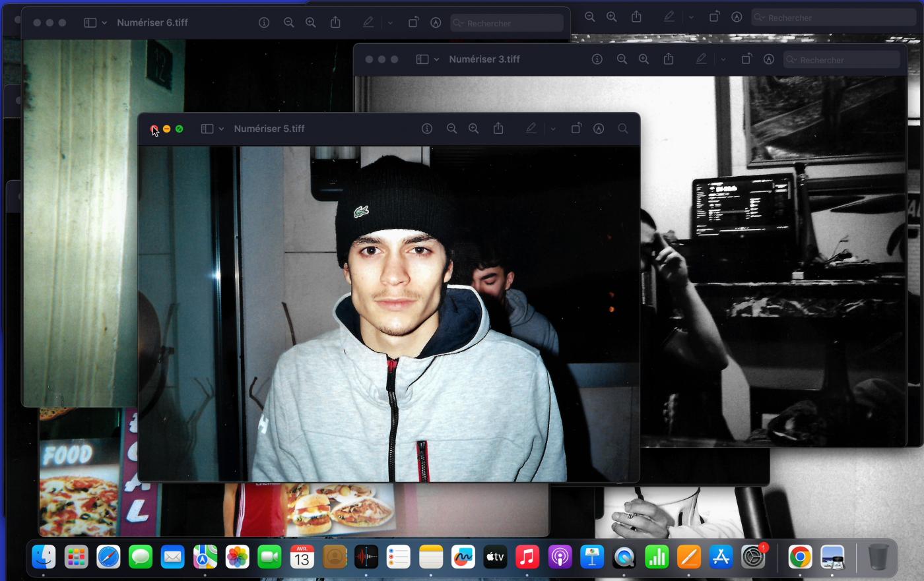The image size is (924, 581).
Task: Open the Trash in the Dock
Action: pyautogui.click(x=878, y=557)
